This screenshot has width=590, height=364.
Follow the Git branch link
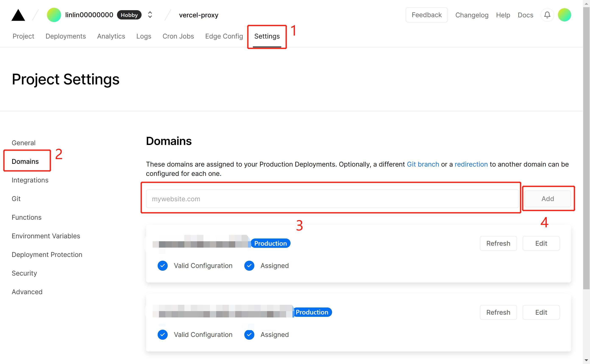point(423,164)
